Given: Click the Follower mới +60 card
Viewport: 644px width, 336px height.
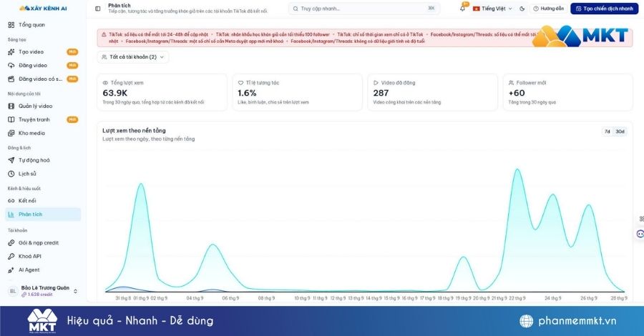Looking at the screenshot, I should [568, 92].
